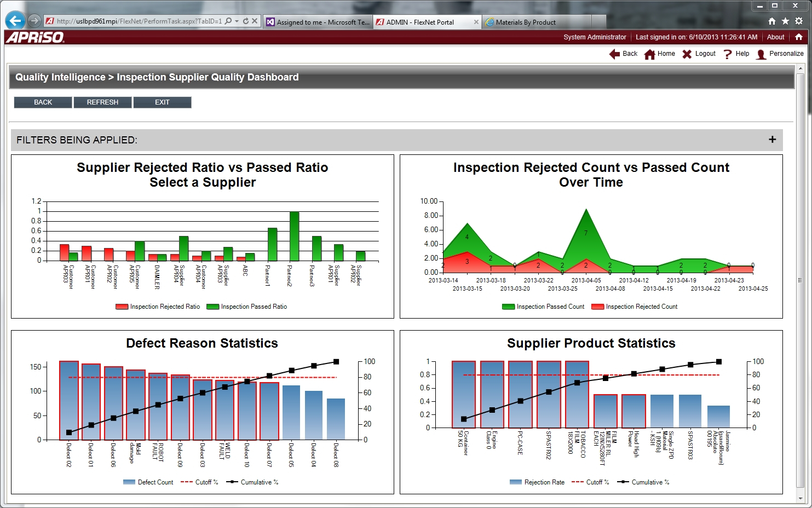Expand the Filters Being Applied section
The image size is (812, 508).
pos(772,140)
